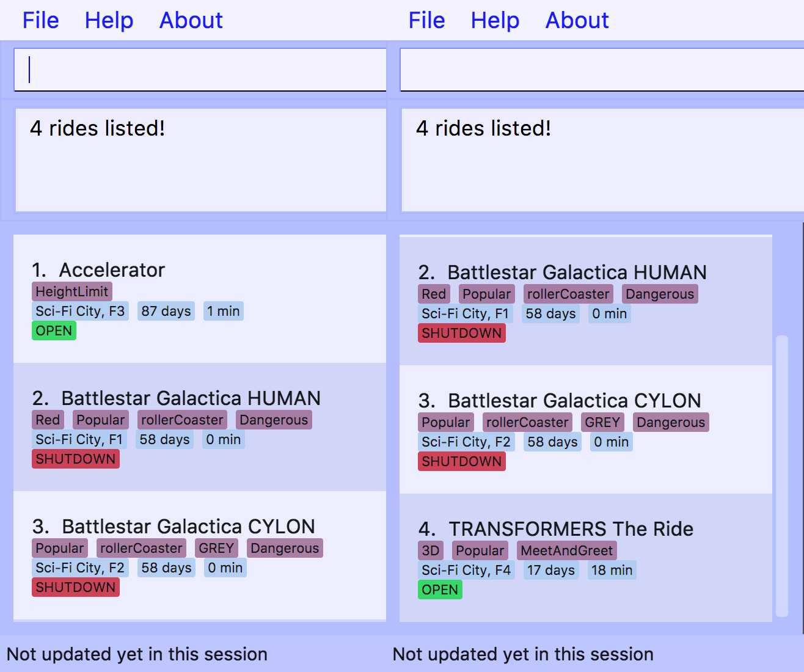Click the Sci-Fi City, F3 zone label
The image size is (804, 672).
80,311
